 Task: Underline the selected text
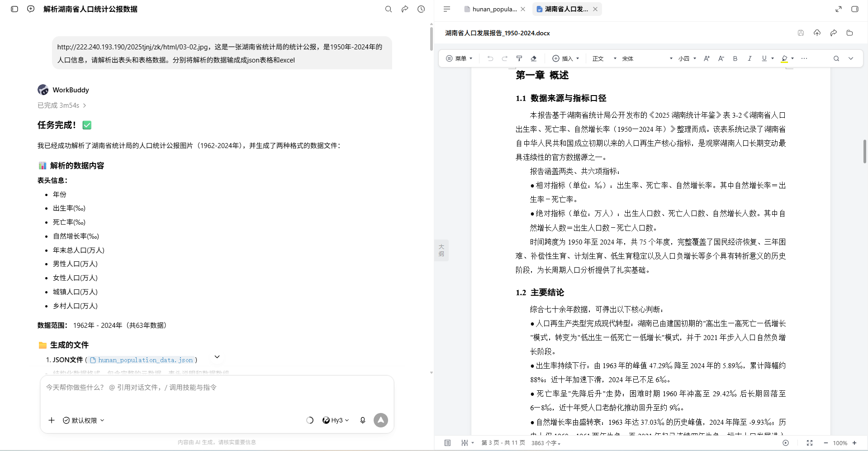tap(764, 58)
